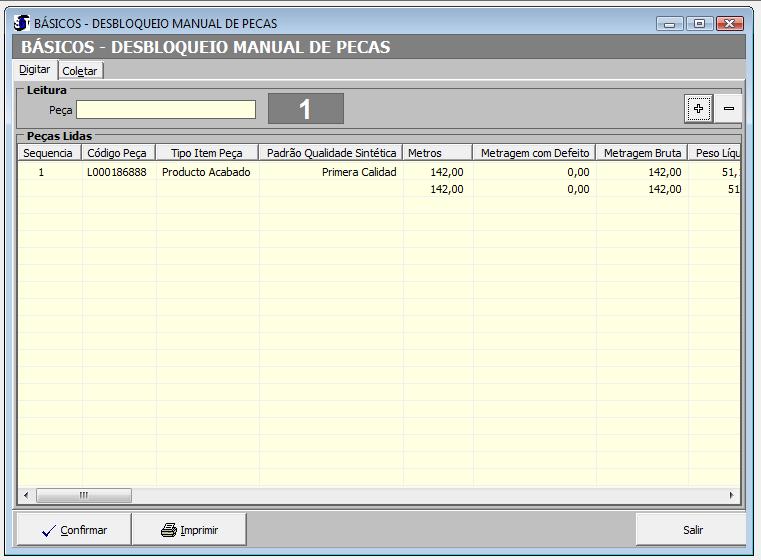Screen dimensions: 761x560
Task: Click the Tipo Item Peça column header
Action: (x=207, y=153)
